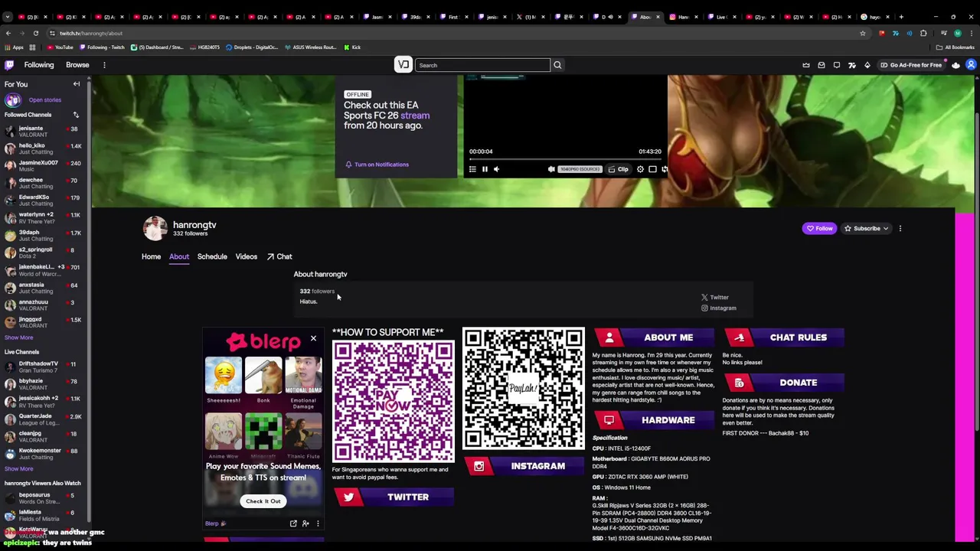The width and height of the screenshot is (980, 551).
Task: Open YouTube bookmark
Action: click(59, 47)
